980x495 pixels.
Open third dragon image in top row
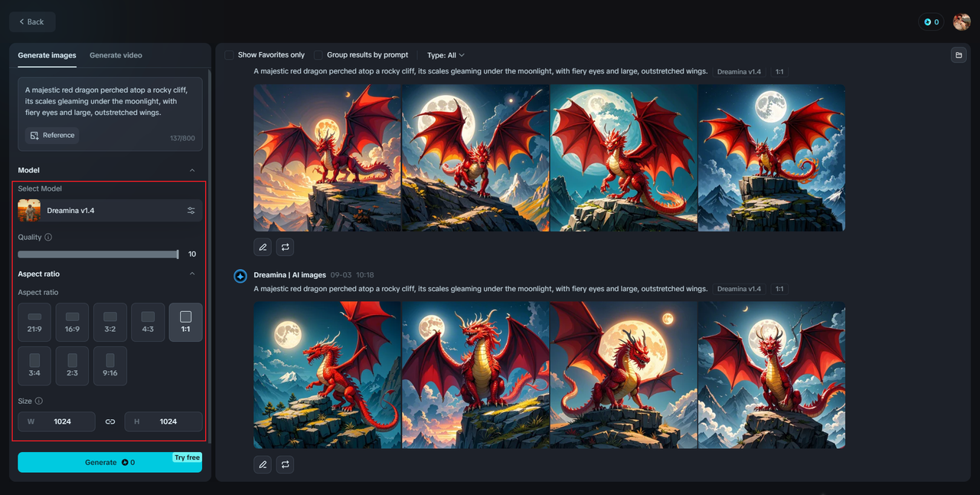click(624, 158)
